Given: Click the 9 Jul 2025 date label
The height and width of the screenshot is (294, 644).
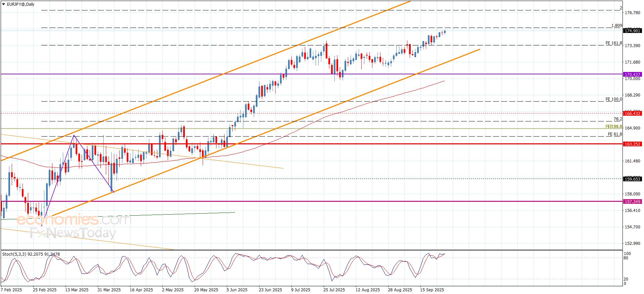Looking at the screenshot, I should tap(301, 290).
